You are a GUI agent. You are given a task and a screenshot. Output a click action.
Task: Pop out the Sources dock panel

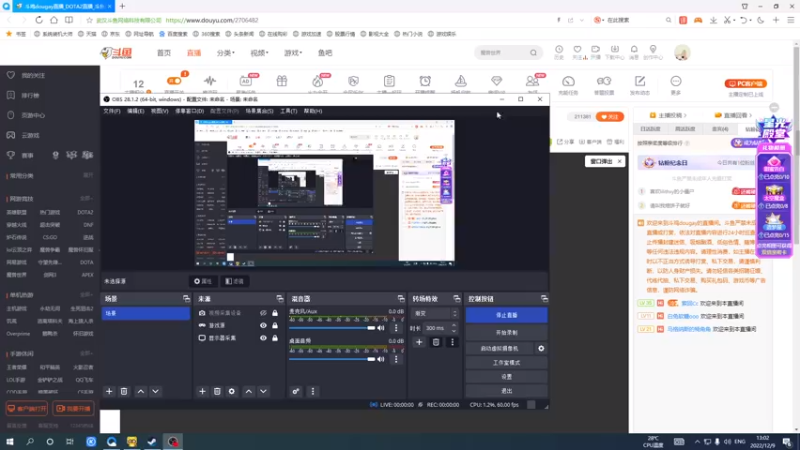(x=280, y=298)
